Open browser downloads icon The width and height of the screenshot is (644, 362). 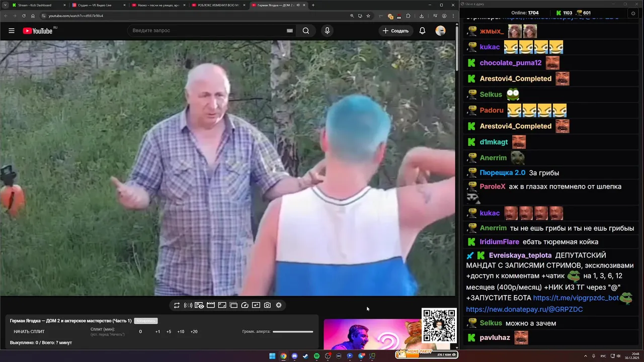pos(422,16)
